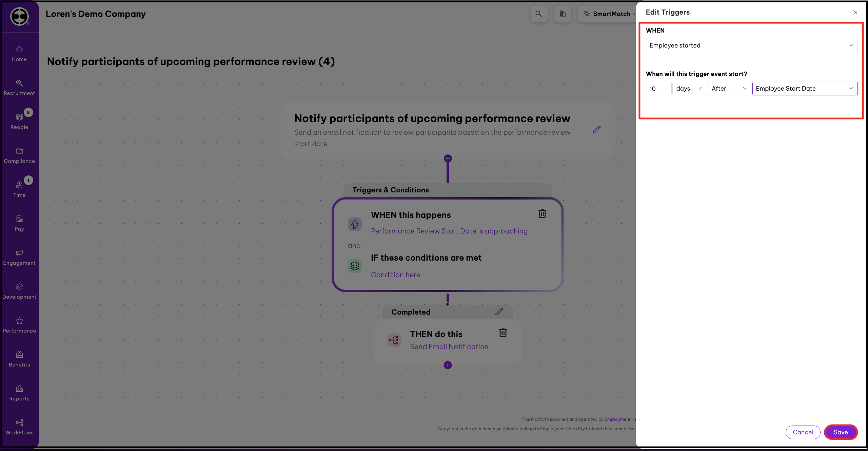This screenshot has width=868, height=451.
Task: Open the Performance sidebar section
Action: point(19,325)
